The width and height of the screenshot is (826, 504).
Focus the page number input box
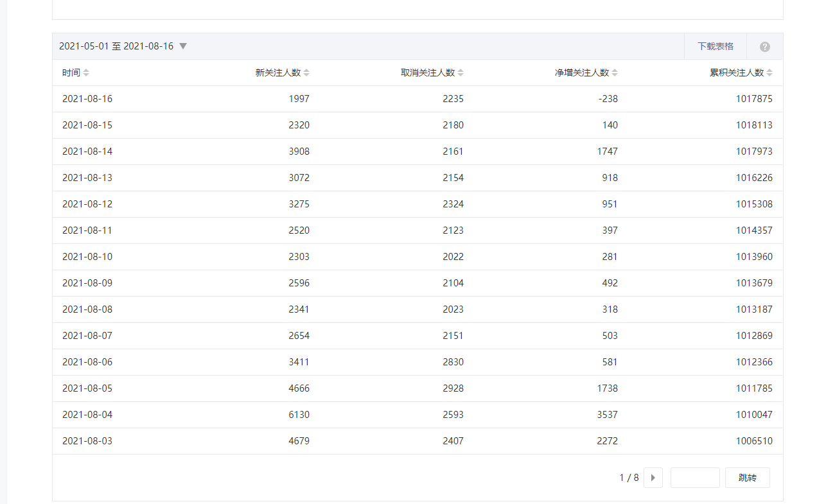(694, 478)
